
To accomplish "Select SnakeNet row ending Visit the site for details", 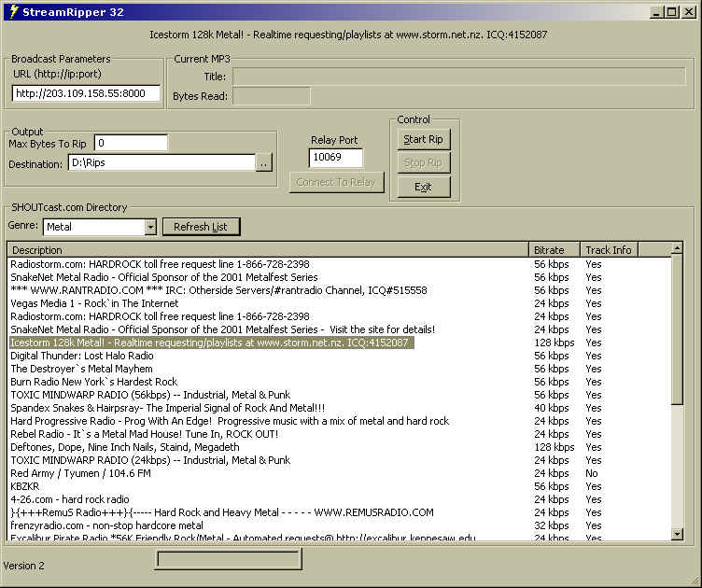I will pos(339,329).
